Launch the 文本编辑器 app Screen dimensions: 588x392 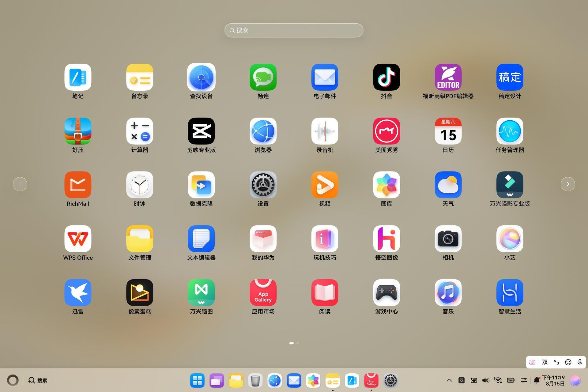[201, 239]
